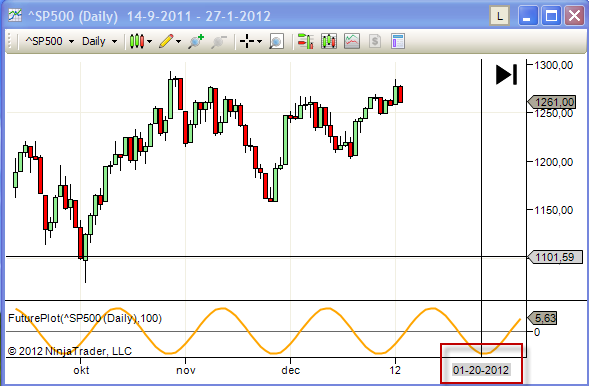Click the 01-20-2012 date label

tap(481, 370)
